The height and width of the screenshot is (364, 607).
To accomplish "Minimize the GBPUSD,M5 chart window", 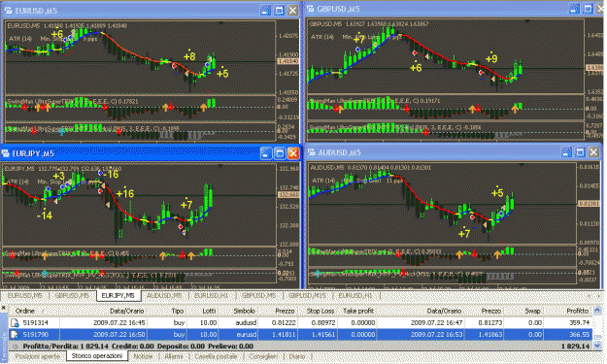I will (574, 9).
